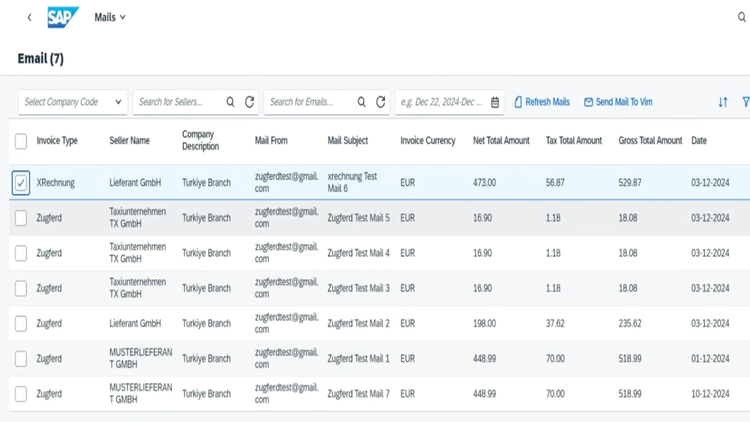Click the Sellers search refresh icon
The image size is (750, 422).
[x=249, y=102]
